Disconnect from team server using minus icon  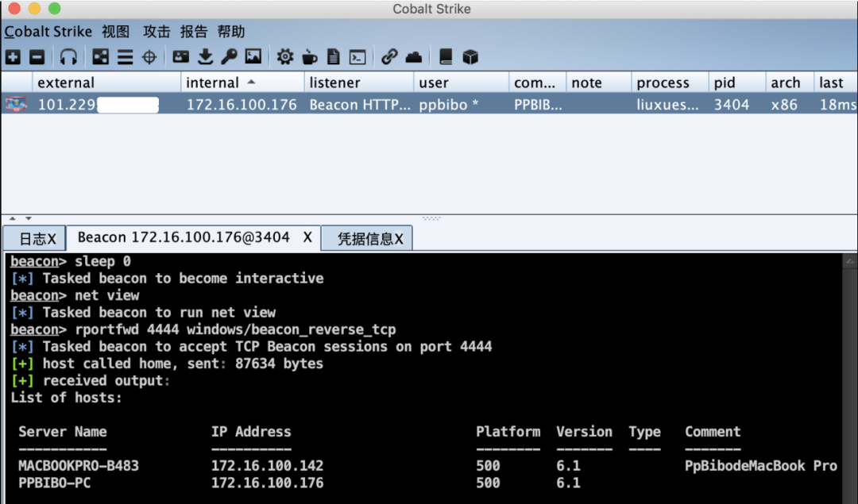point(37,57)
